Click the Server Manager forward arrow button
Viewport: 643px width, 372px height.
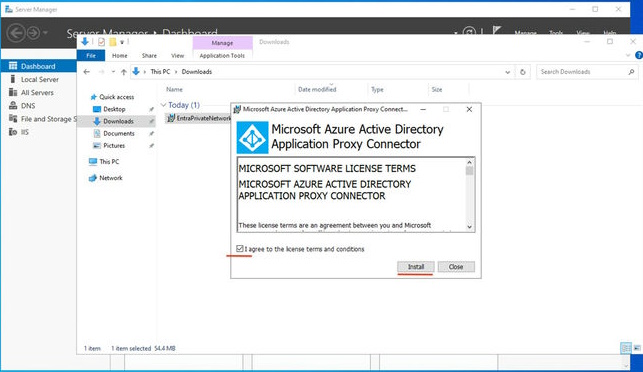33,32
